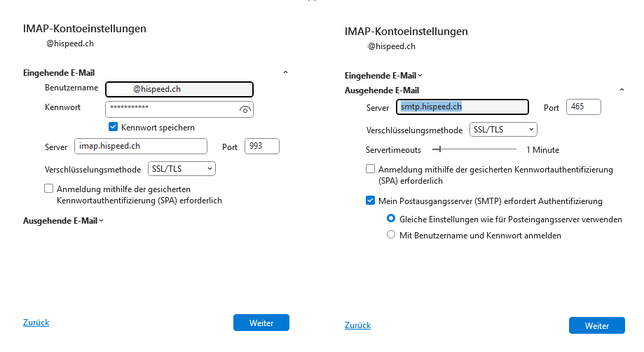Open encryption method dropdown for outgoing SMTP server
Viewport: 644px width, 352px height.
pyautogui.click(x=503, y=129)
